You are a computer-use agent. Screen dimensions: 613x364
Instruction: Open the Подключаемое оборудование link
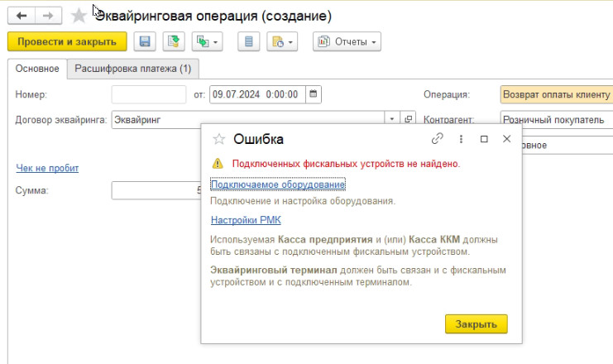[x=277, y=184]
